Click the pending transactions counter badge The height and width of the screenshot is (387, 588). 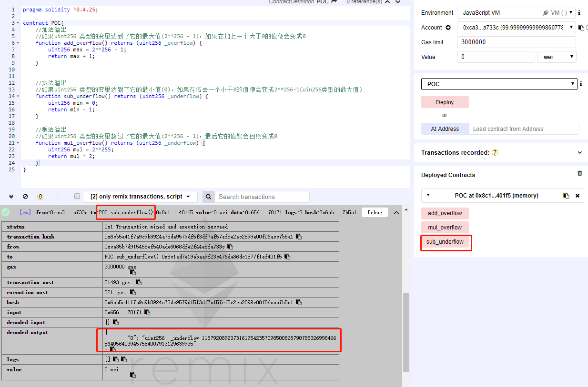coord(40,197)
